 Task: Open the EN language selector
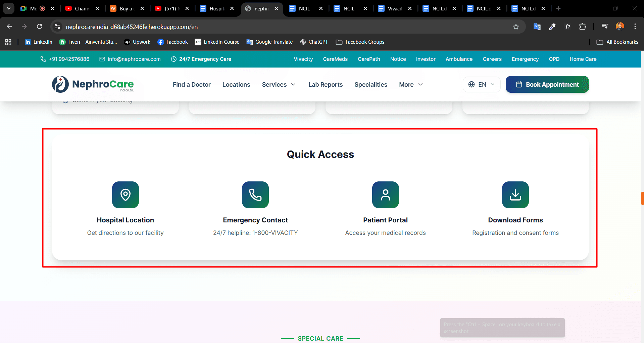(482, 85)
